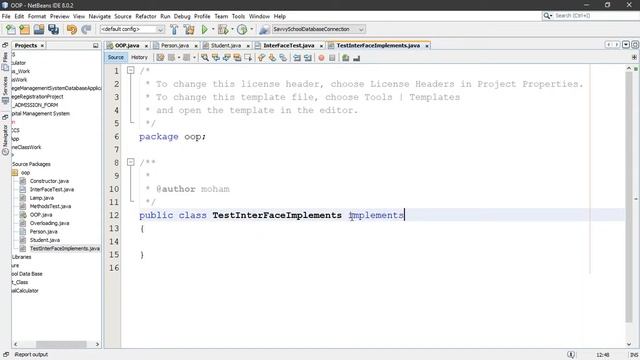This screenshot has height=360, width=640.
Task: Open the Refactor menu
Action: coord(146,16)
